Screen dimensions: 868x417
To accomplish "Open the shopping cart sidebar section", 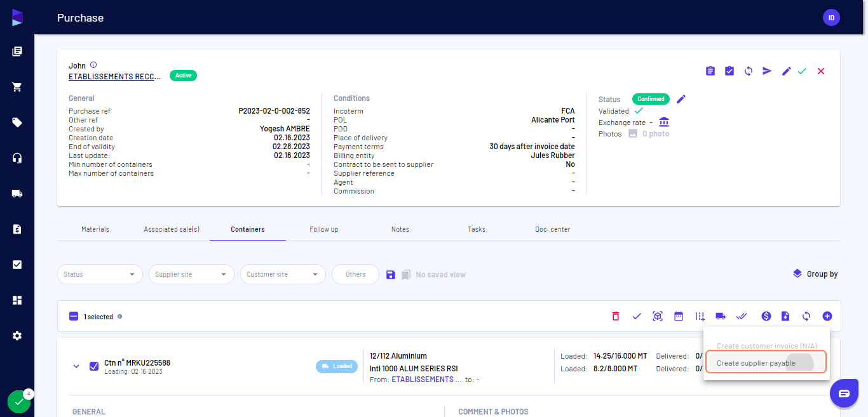I will click(x=17, y=87).
